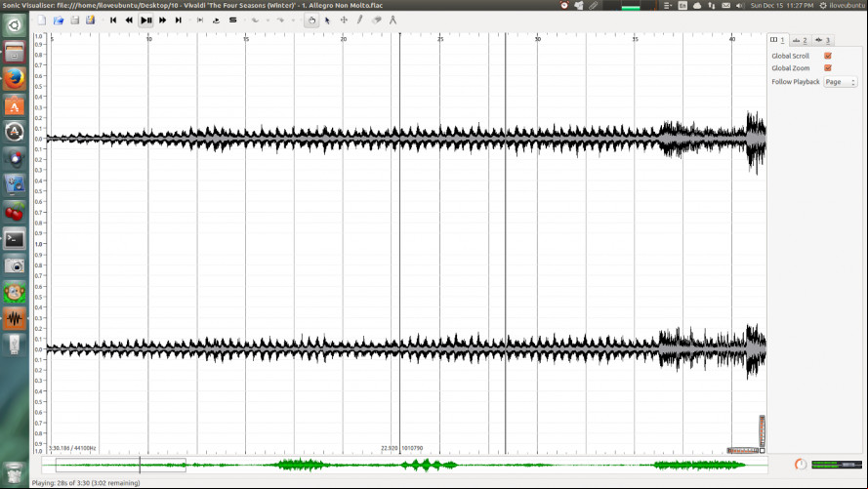Select the Navigate hand tool
The height and width of the screenshot is (489, 868).
(x=311, y=20)
